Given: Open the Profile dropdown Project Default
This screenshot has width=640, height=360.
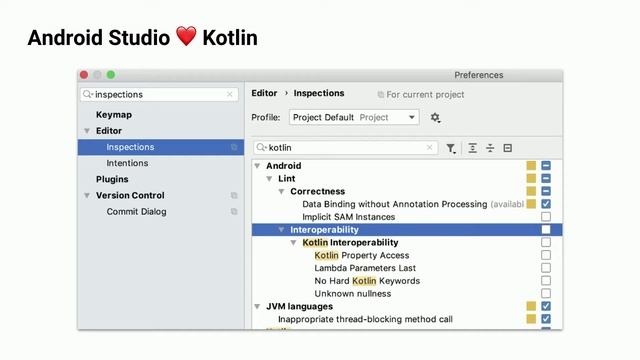Looking at the screenshot, I should (354, 118).
